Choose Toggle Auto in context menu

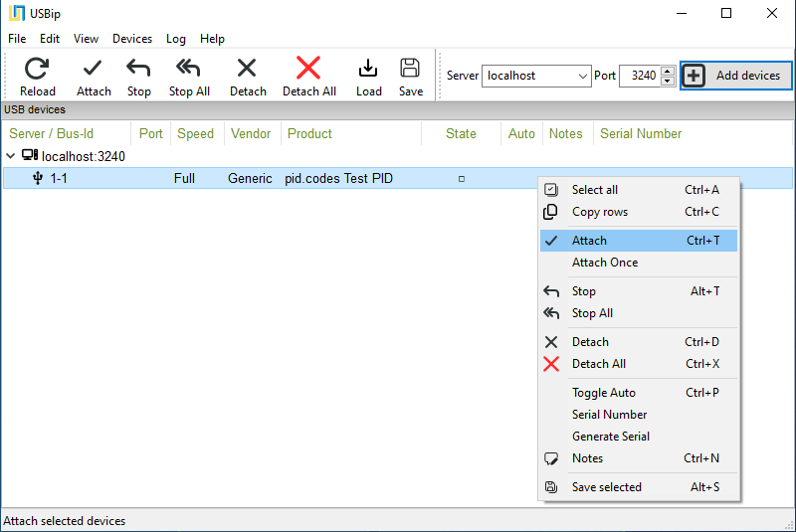pyautogui.click(x=639, y=393)
